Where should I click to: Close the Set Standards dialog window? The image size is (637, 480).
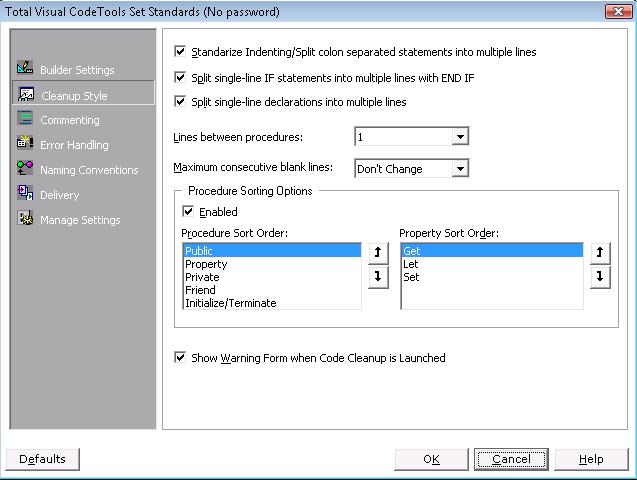618,11
